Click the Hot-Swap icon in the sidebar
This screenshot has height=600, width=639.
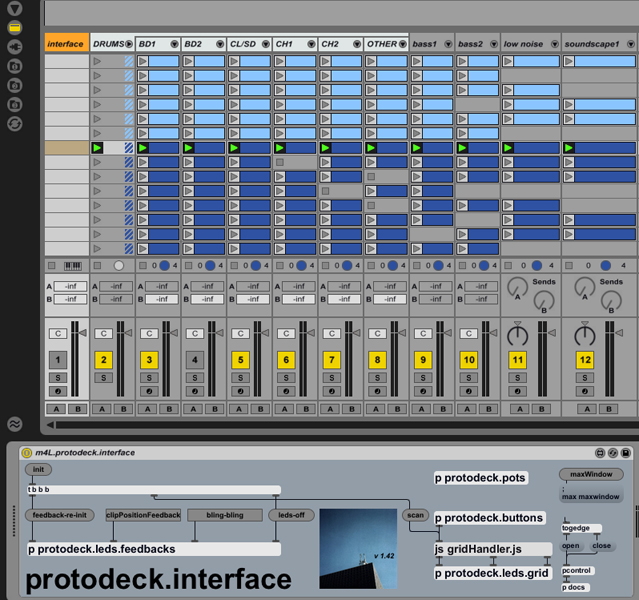(x=14, y=124)
